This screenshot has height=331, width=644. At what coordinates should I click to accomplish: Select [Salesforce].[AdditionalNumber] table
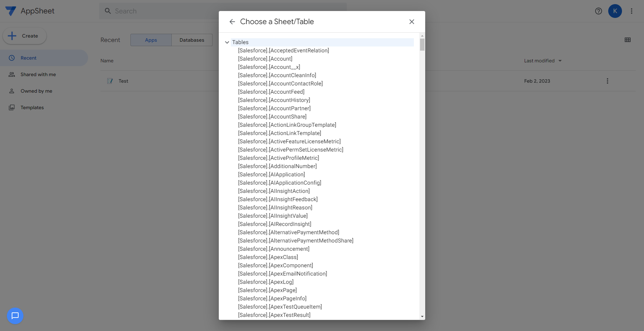[x=277, y=166]
